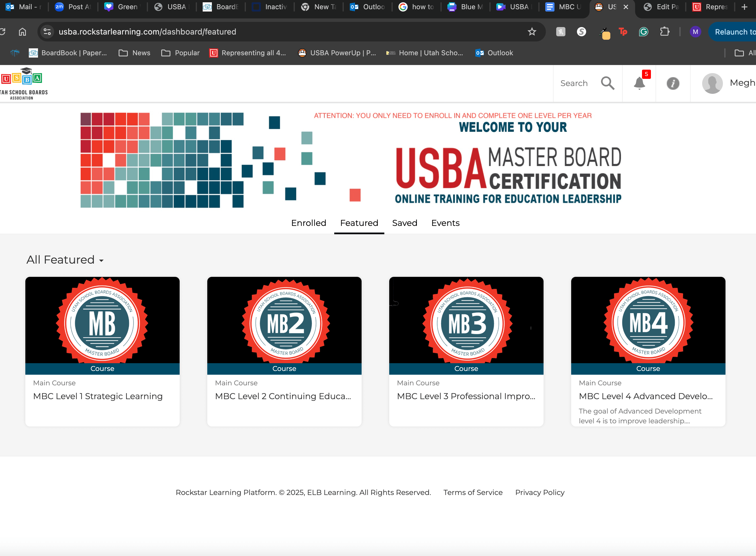
Task: Open the Extensions puzzle icon
Action: (x=664, y=32)
